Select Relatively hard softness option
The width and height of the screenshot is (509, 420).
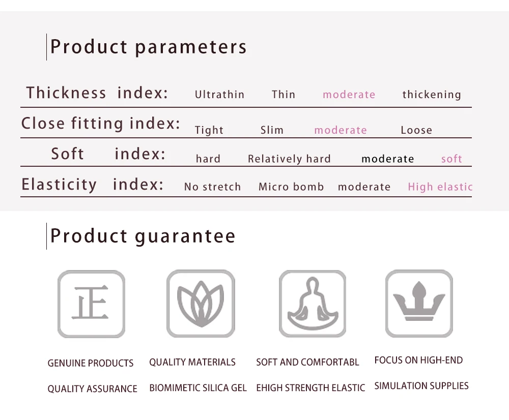(x=289, y=159)
